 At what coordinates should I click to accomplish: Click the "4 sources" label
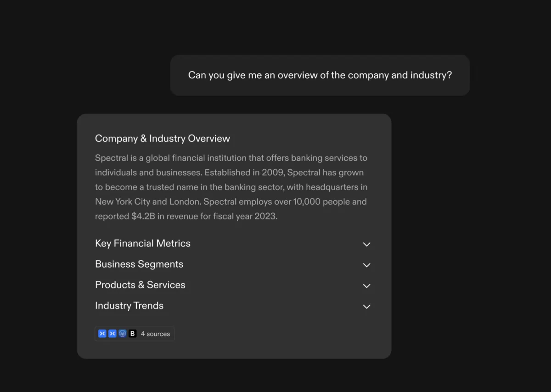point(155,334)
